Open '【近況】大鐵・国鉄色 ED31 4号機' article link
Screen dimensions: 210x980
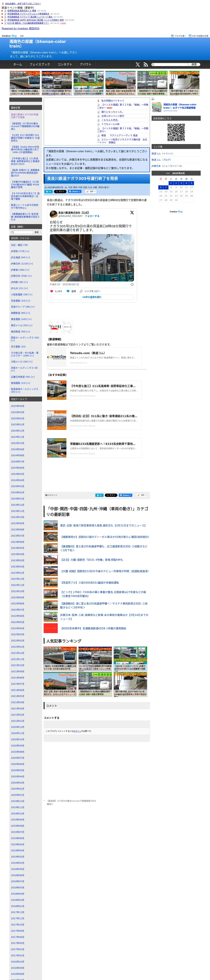[x=91, y=560]
